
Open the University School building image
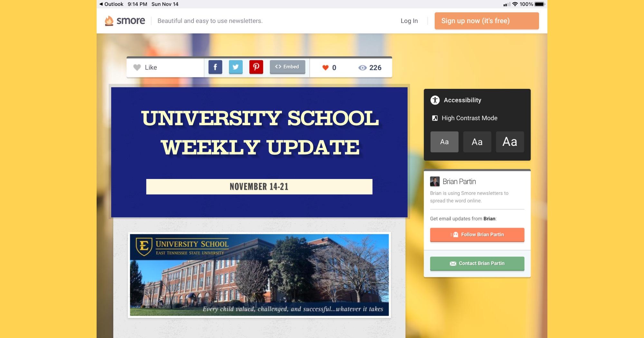tap(259, 275)
